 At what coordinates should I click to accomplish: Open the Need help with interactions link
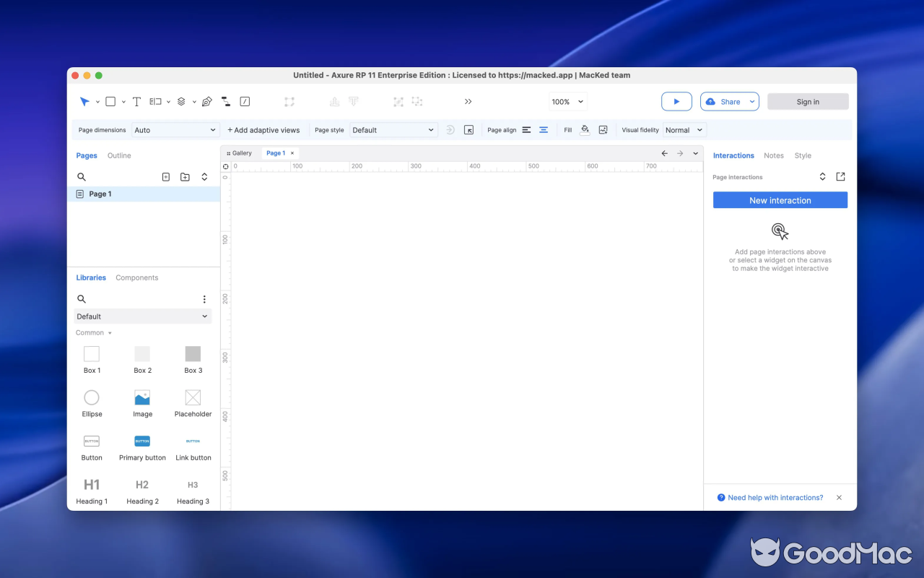coord(775,497)
